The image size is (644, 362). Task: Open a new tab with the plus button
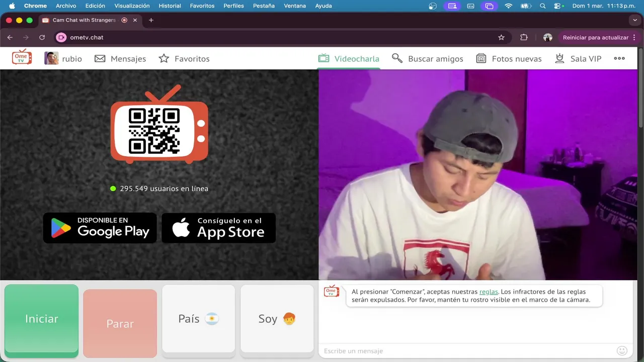pos(151,20)
